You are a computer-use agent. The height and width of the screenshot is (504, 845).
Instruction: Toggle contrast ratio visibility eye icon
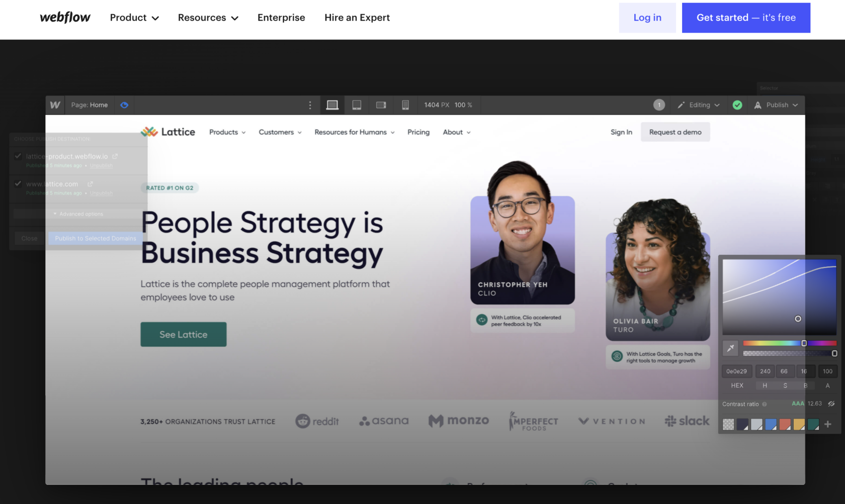(x=831, y=404)
